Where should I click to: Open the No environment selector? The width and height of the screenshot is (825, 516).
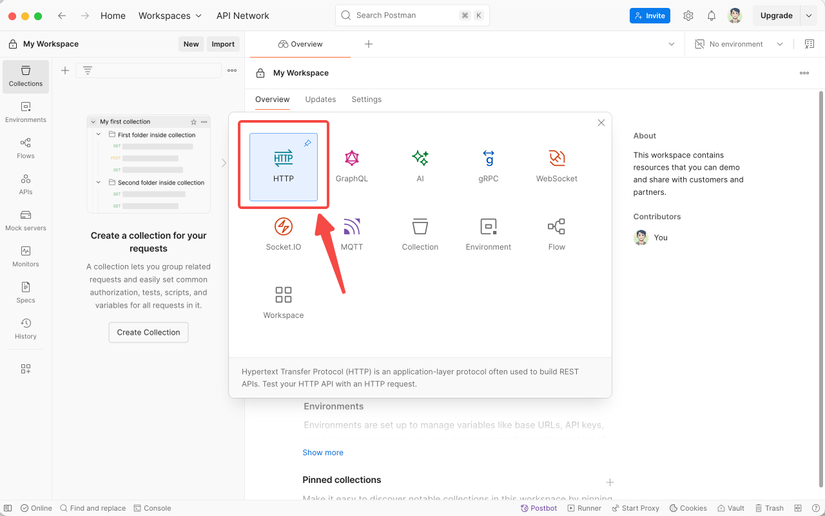tap(738, 44)
